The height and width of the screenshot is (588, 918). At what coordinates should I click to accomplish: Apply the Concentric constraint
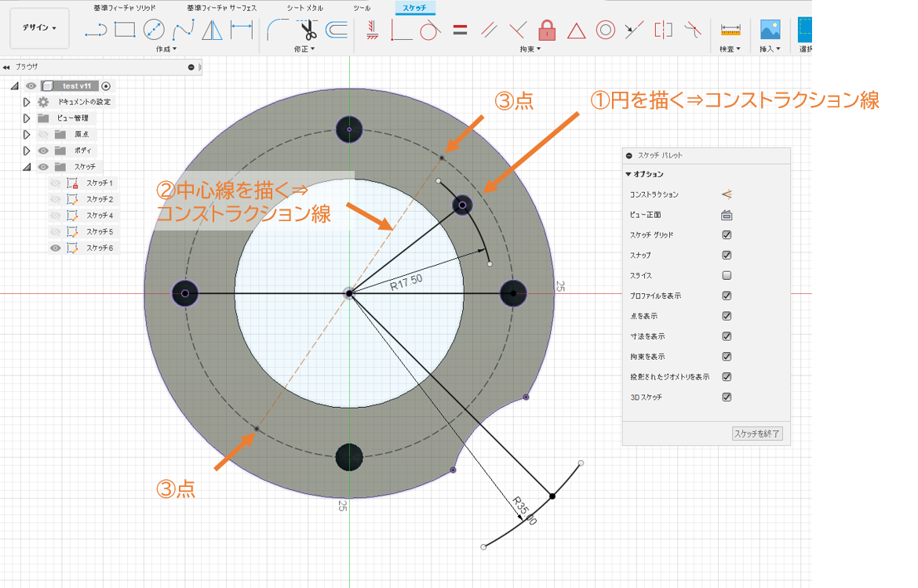pyautogui.click(x=607, y=30)
